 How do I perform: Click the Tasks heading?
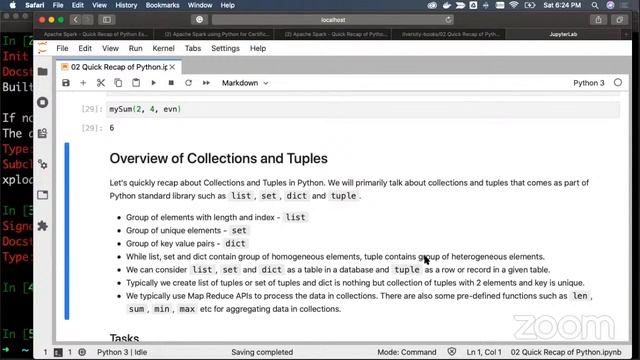124,338
